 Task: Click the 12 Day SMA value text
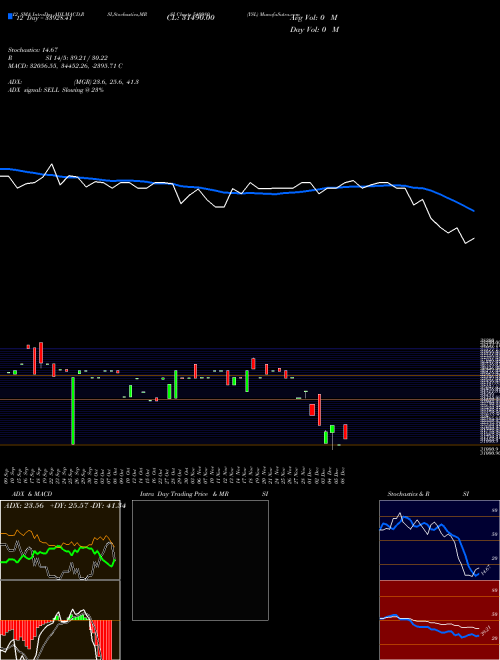[x=44, y=18]
